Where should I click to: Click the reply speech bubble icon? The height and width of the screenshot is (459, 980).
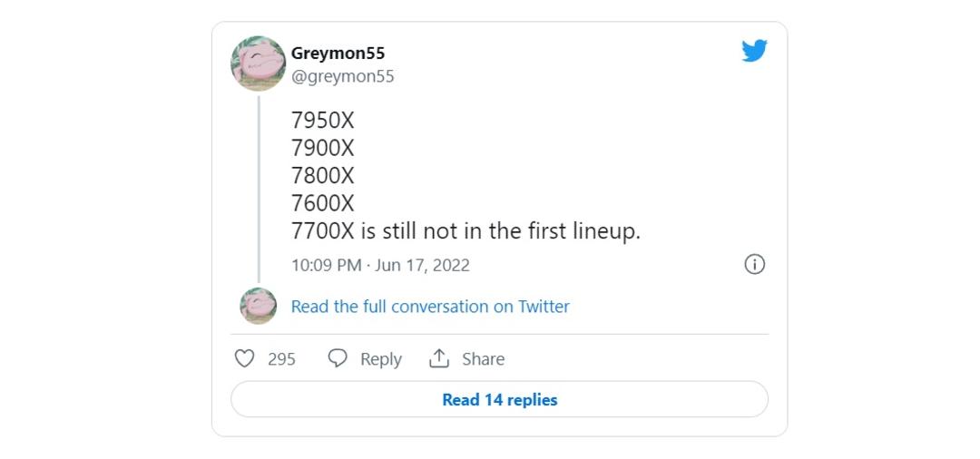[x=338, y=358]
